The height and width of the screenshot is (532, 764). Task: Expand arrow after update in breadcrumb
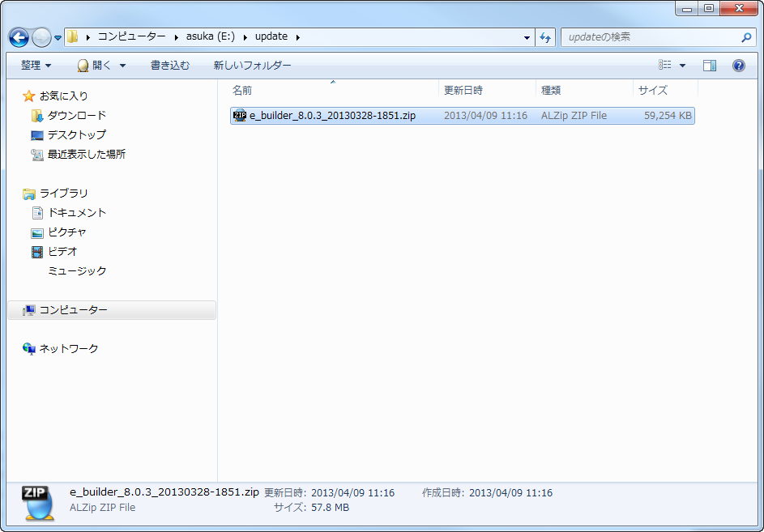click(297, 37)
